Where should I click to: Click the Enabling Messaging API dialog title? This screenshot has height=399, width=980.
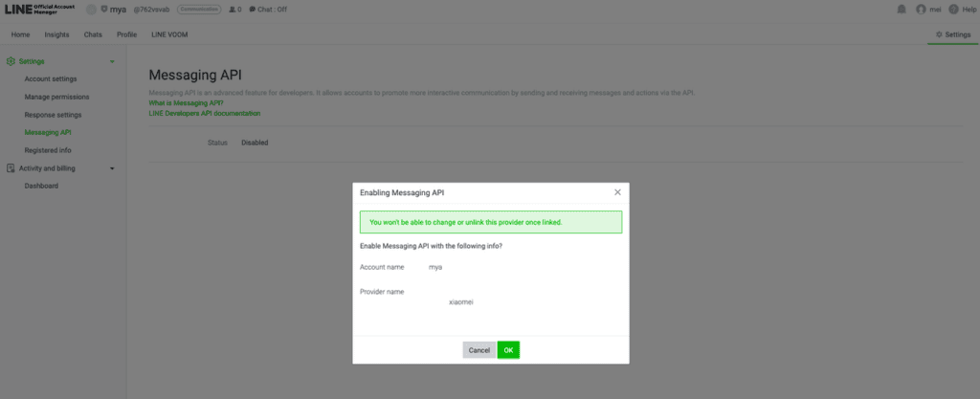(403, 193)
